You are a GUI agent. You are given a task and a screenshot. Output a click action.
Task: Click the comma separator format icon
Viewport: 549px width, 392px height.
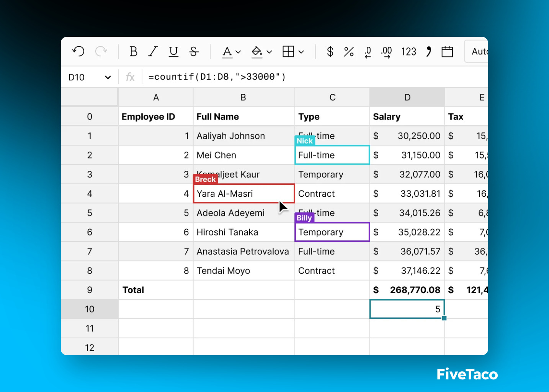point(429,51)
